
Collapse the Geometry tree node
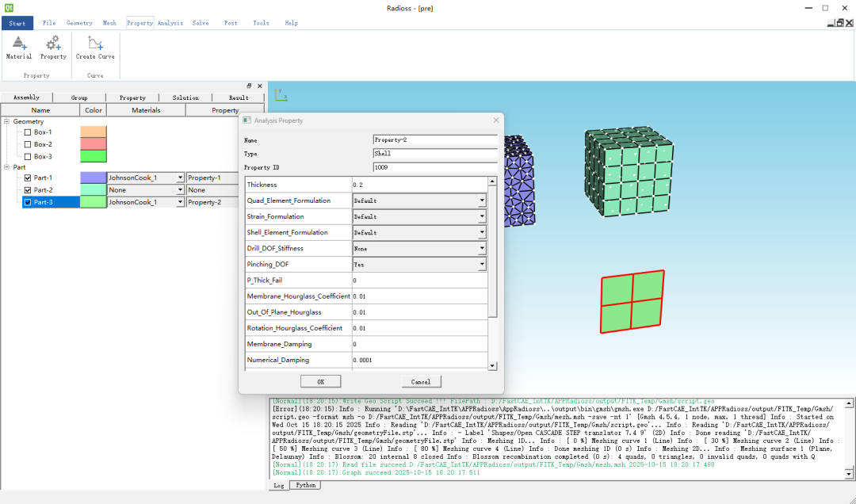pyautogui.click(x=6, y=121)
